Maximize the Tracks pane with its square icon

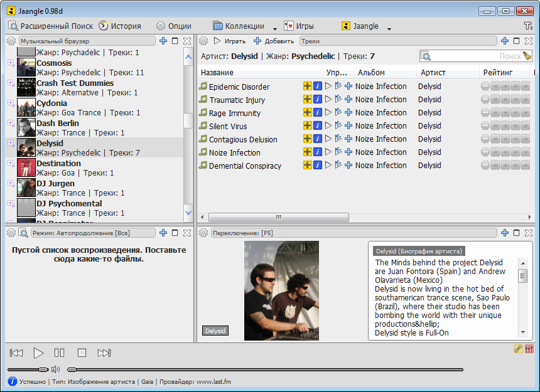point(516,41)
